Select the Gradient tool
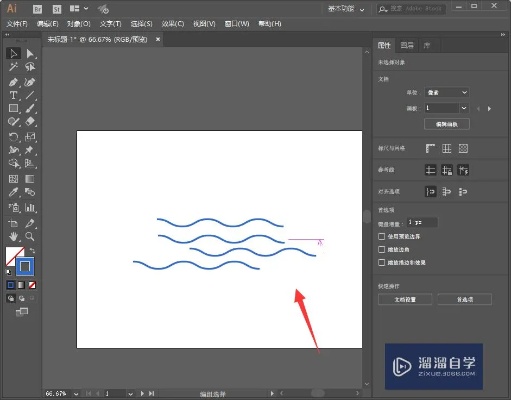 coord(30,179)
